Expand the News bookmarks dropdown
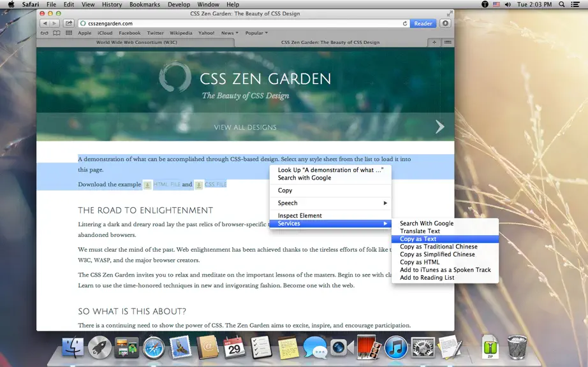 tap(230, 33)
